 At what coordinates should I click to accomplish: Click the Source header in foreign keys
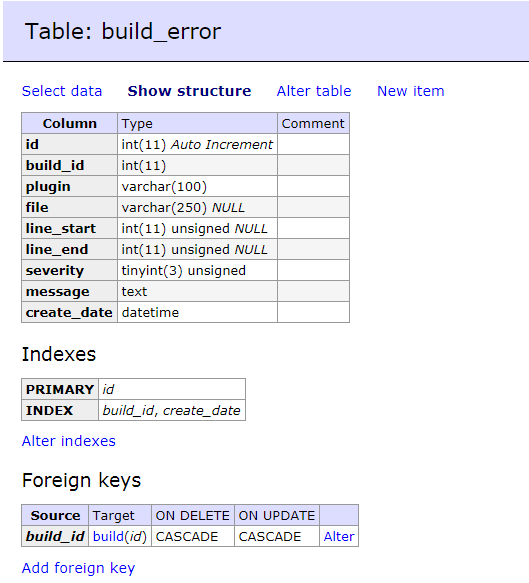(x=55, y=515)
